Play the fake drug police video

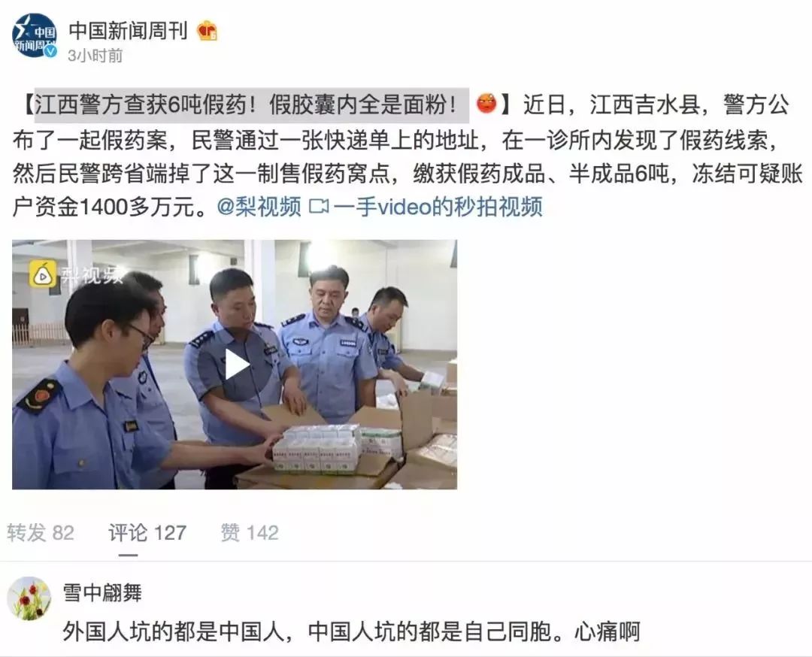(x=237, y=365)
